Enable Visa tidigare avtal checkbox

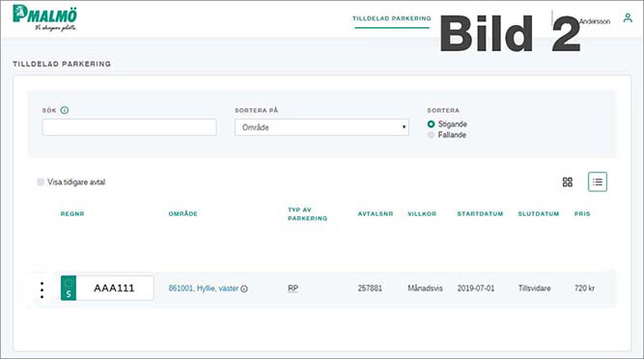(x=41, y=181)
